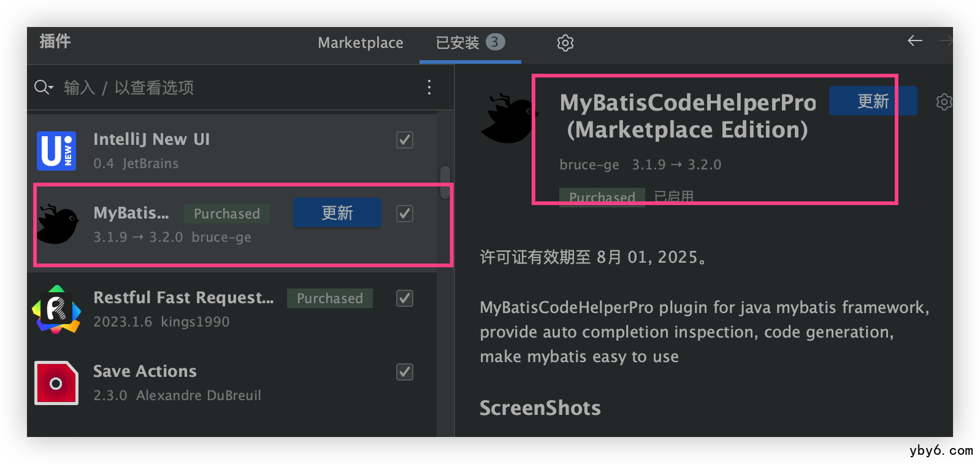980x464 pixels.
Task: Click the large MyBatisCodeHelperPro bird logo
Action: click(508, 118)
